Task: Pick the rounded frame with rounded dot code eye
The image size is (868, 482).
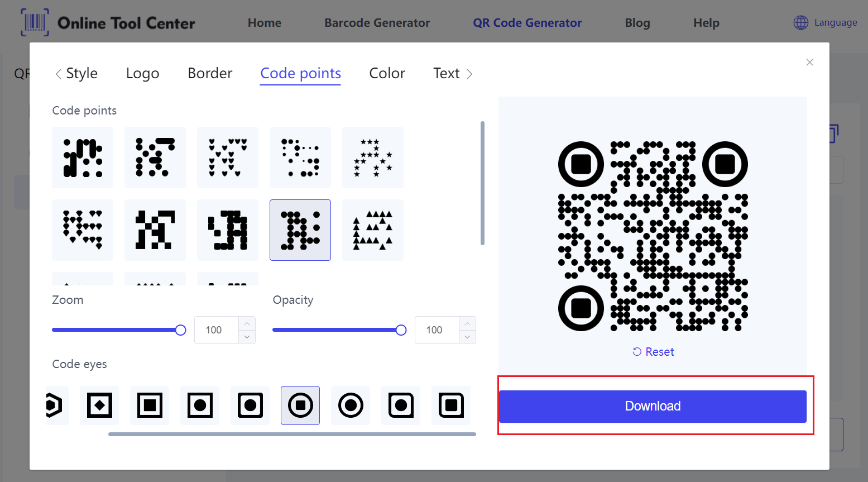Action: tap(401, 405)
